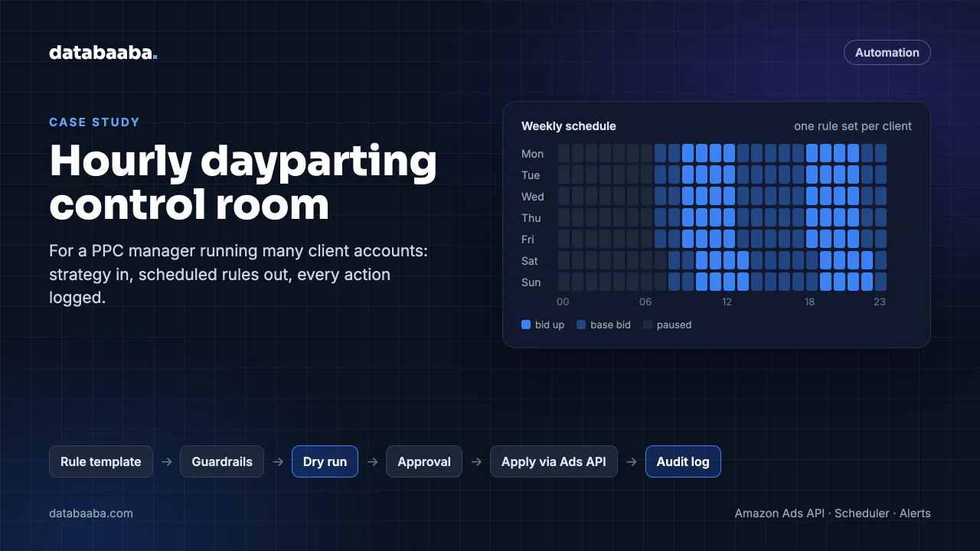Select the Guardrails step
Screen dimensions: 980x551
click(x=222, y=461)
